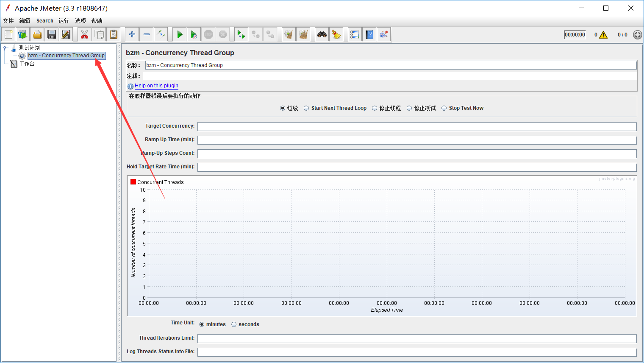
Task: Focus Log Threads Status into File field
Action: [x=417, y=352]
